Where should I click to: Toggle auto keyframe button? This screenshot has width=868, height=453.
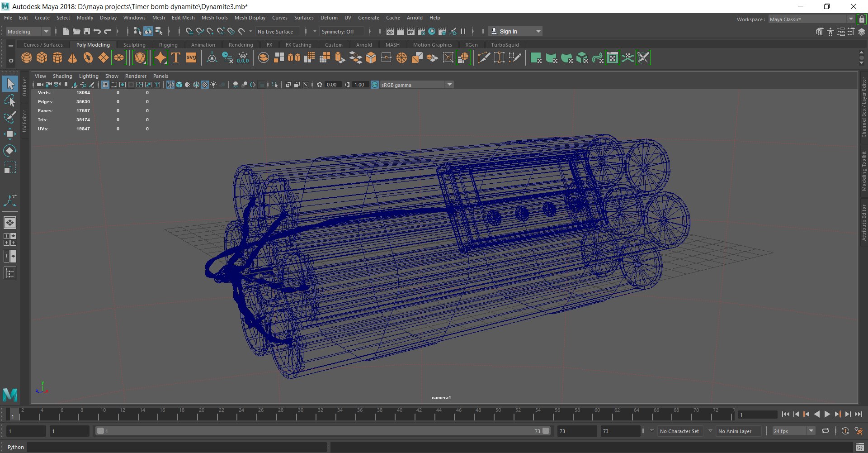point(845,431)
